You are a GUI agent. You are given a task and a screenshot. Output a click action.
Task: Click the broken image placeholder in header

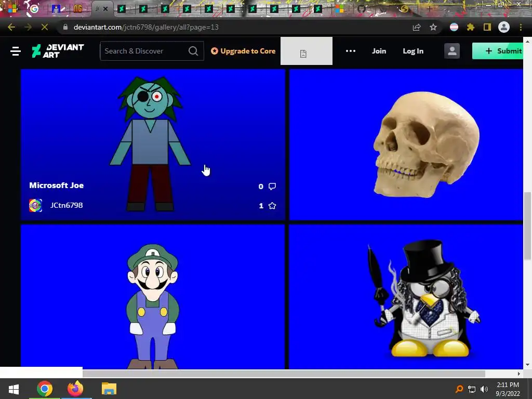pos(307,51)
